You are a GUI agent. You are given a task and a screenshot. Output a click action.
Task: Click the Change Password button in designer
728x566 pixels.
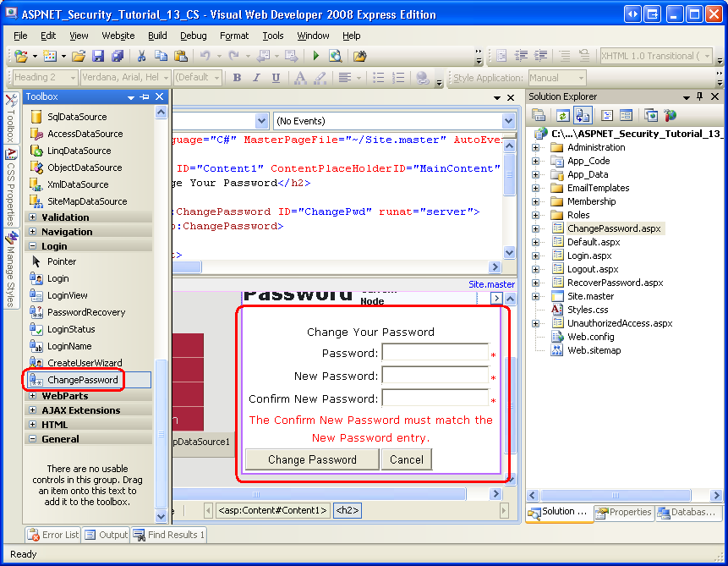(312, 459)
